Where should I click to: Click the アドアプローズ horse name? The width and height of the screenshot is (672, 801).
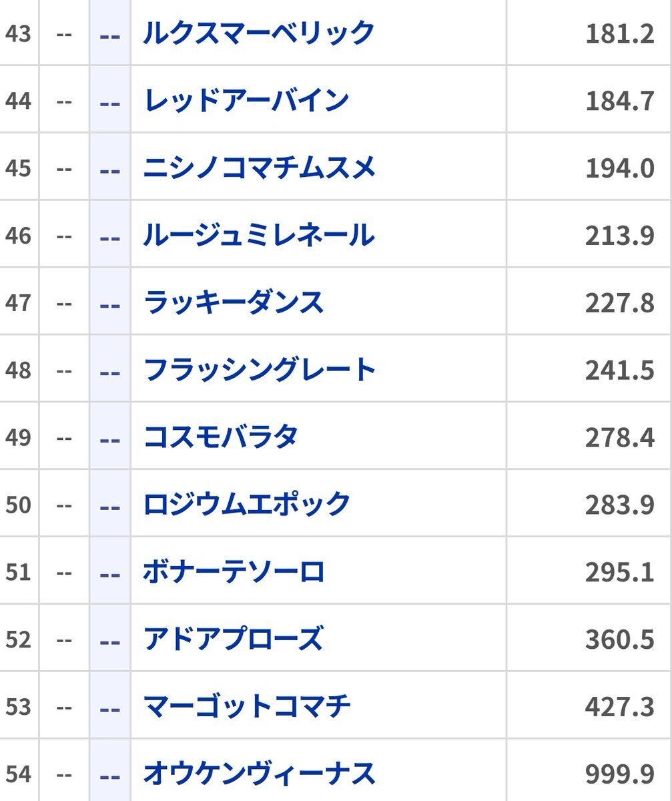[x=234, y=639]
